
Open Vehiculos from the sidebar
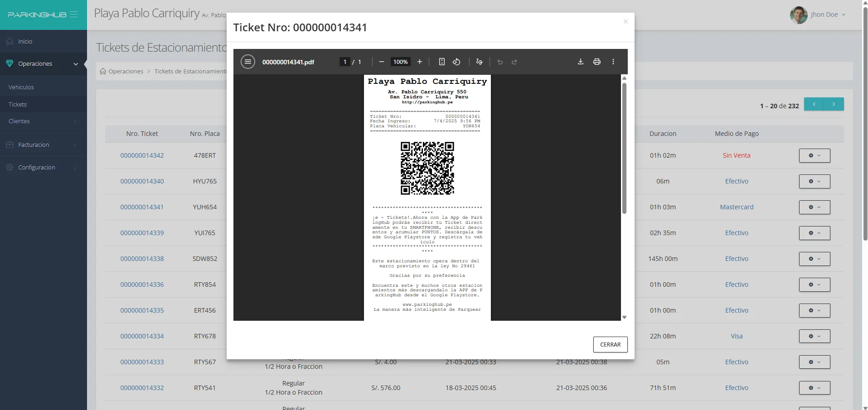[x=21, y=87]
